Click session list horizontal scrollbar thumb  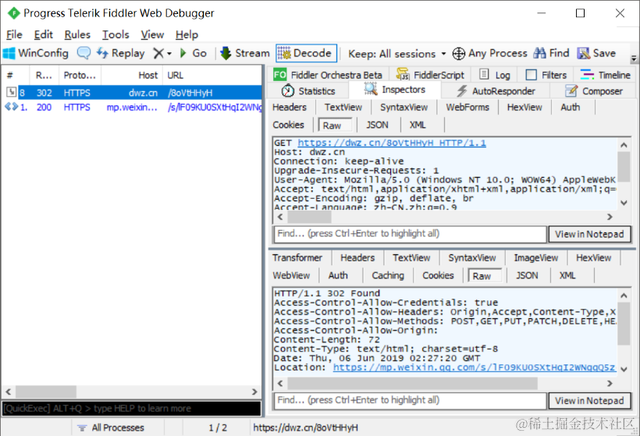(x=46, y=392)
